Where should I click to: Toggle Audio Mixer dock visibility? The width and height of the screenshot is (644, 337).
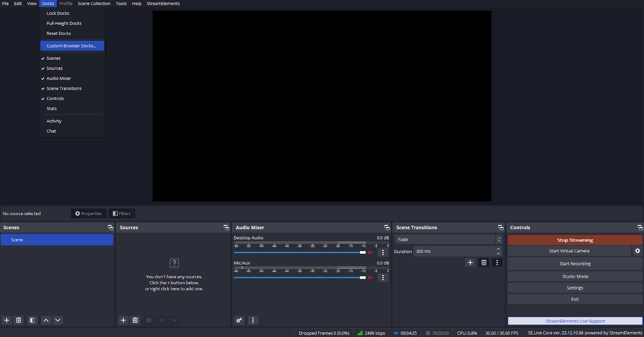tap(59, 78)
